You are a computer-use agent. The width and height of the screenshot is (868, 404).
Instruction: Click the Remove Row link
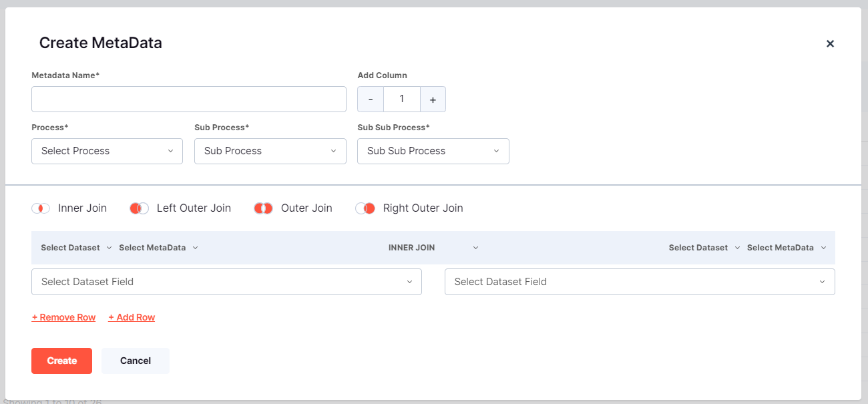tap(63, 317)
